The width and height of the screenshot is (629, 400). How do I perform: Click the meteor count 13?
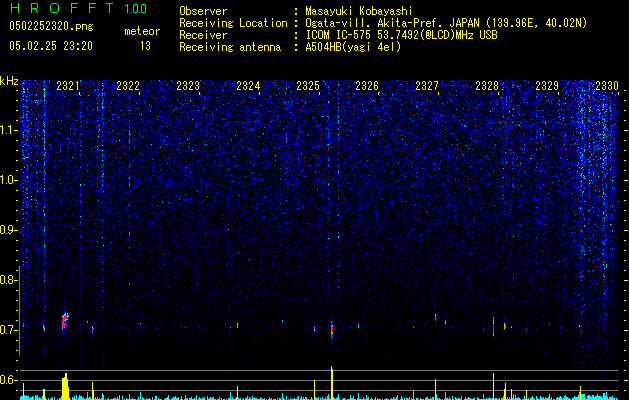[x=145, y=46]
